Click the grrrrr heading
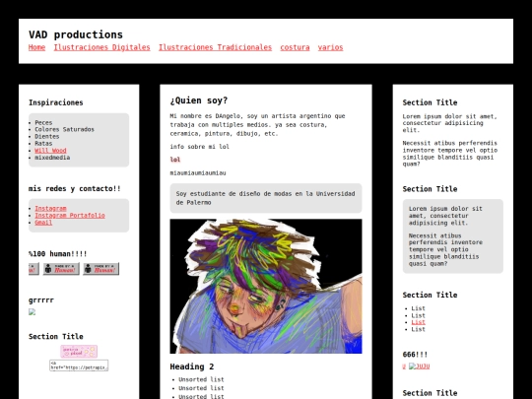The height and width of the screenshot is (399, 532). click(41, 299)
